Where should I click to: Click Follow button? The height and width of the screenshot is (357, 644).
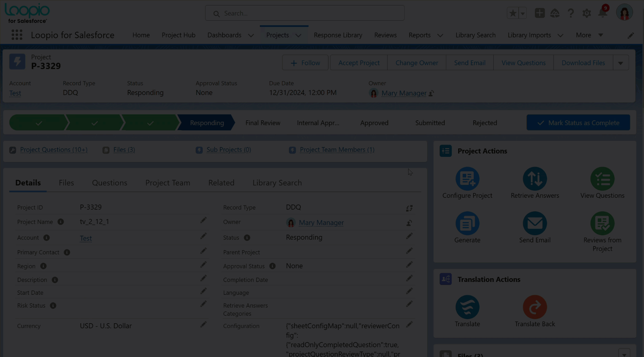305,63
